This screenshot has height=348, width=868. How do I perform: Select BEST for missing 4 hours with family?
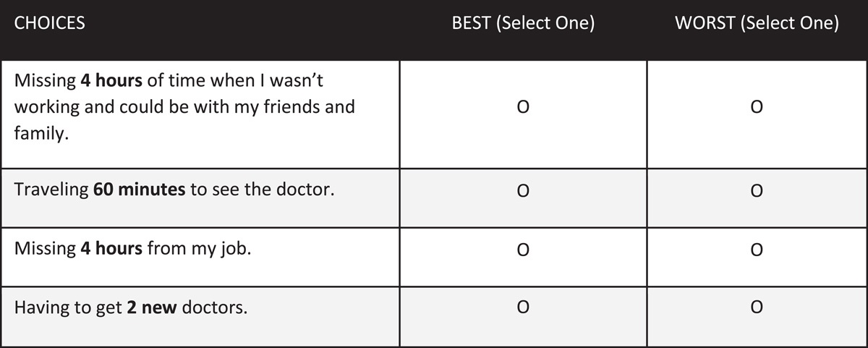point(523,108)
